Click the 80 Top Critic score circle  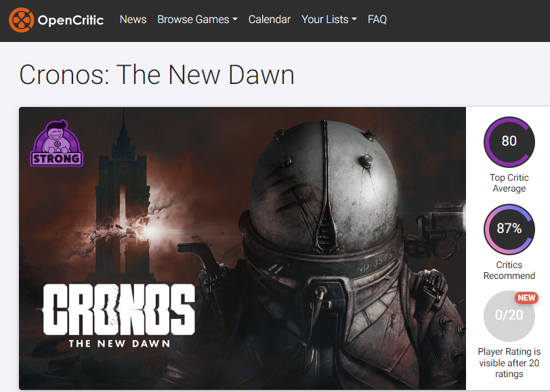click(x=509, y=141)
